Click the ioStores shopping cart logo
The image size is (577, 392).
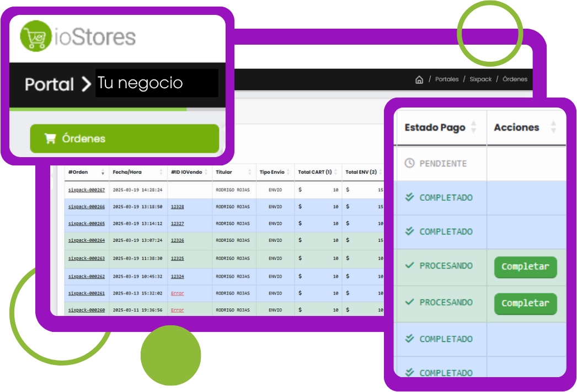[36, 36]
